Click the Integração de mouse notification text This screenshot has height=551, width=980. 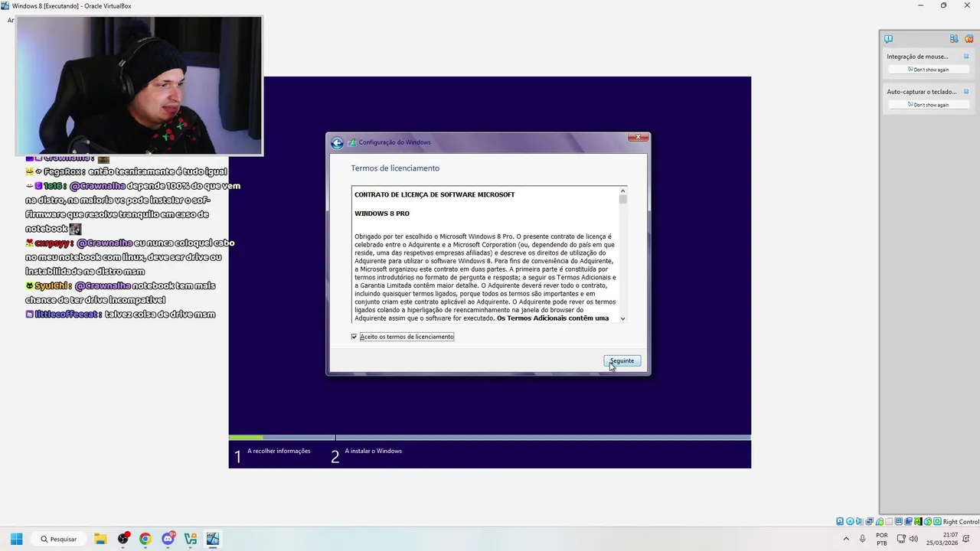click(917, 57)
